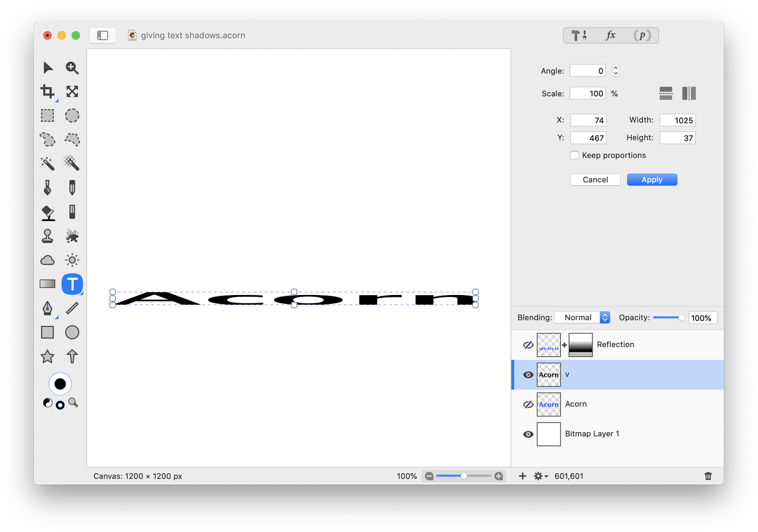Select the Crop tool
Viewport: 758px width, 532px height.
[x=48, y=92]
